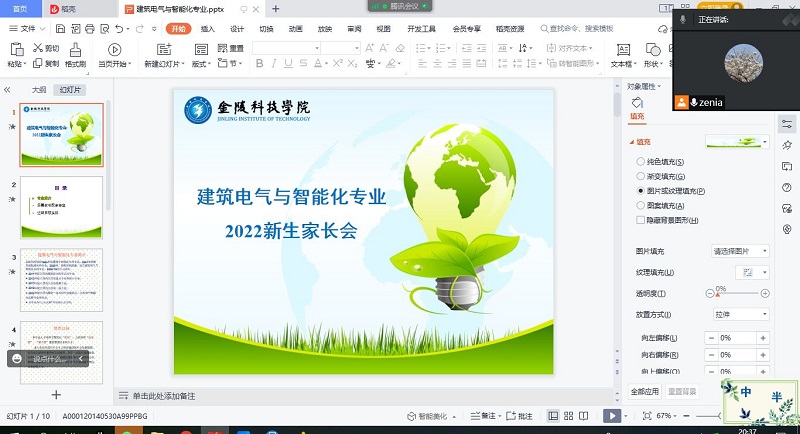The height and width of the screenshot is (434, 800).
Task: Open the 请选择图片 picture fill dropdown
Action: coord(739,251)
